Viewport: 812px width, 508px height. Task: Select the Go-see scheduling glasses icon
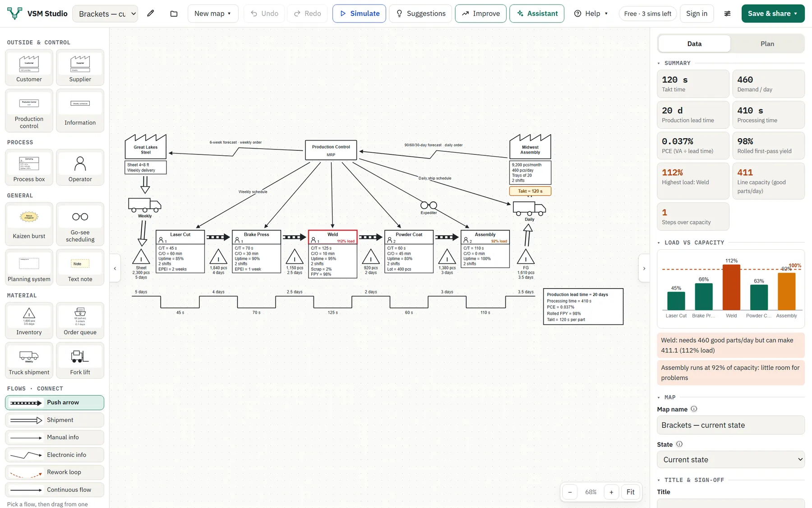tap(80, 224)
